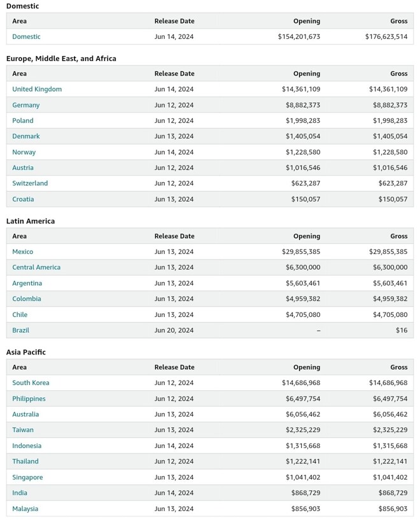The height and width of the screenshot is (520, 420).
Task: Open the Brazil area link
Action: pos(21,330)
